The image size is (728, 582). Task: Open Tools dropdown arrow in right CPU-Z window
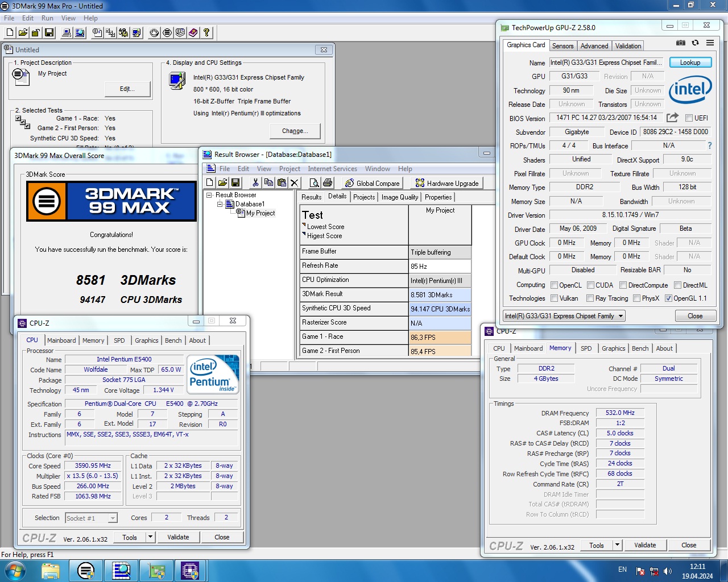point(617,545)
